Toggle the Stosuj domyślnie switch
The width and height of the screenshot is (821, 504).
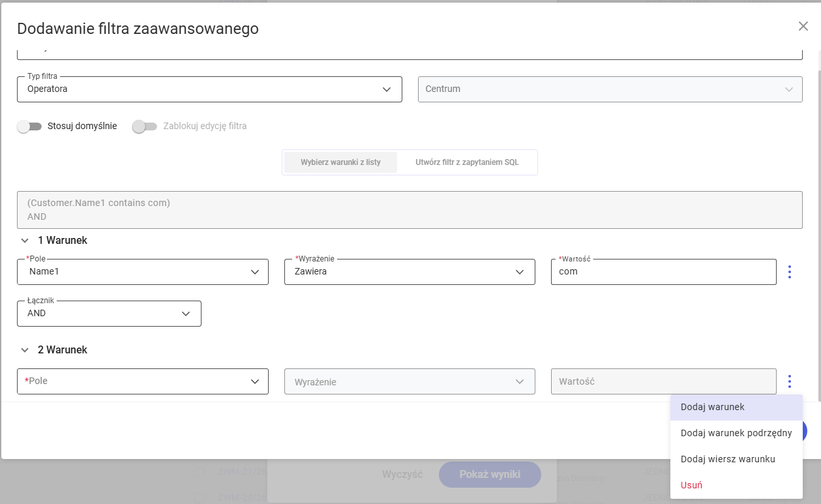29,126
